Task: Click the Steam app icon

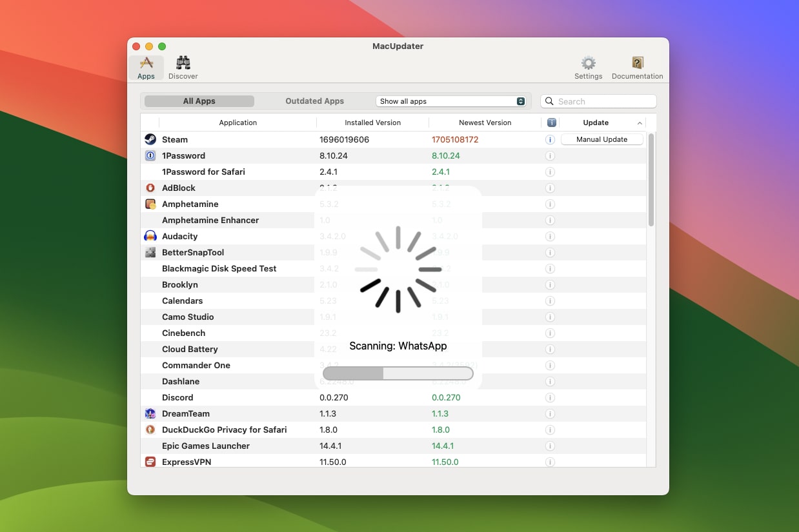Action: coord(150,139)
